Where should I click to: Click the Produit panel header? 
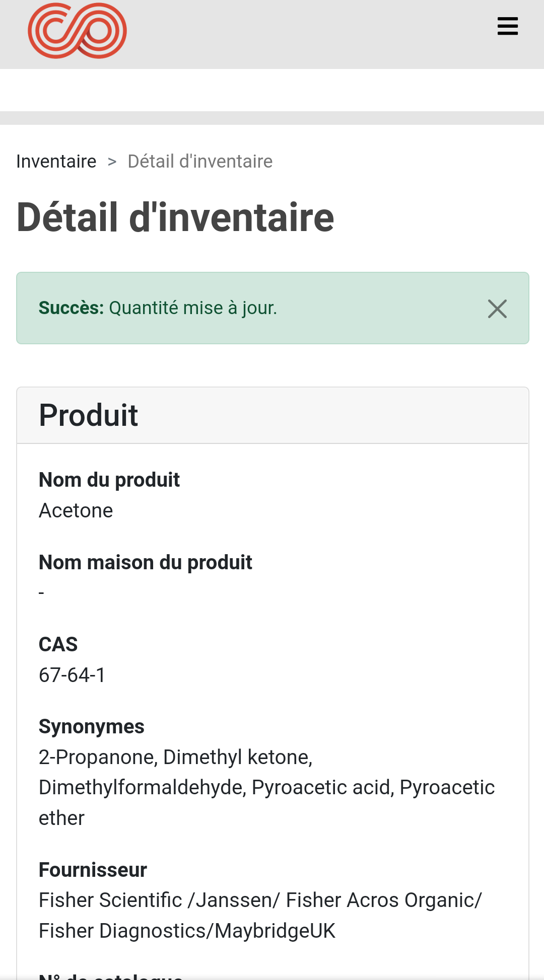pos(273,415)
